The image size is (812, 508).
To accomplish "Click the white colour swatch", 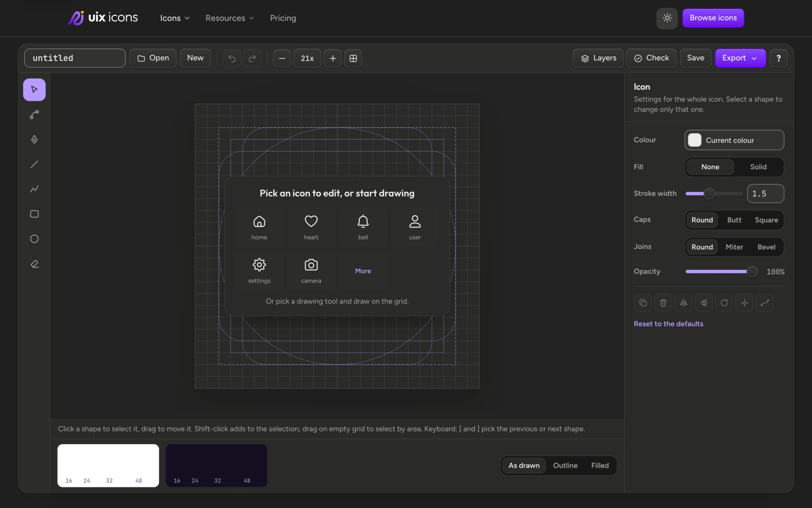I will (x=695, y=140).
